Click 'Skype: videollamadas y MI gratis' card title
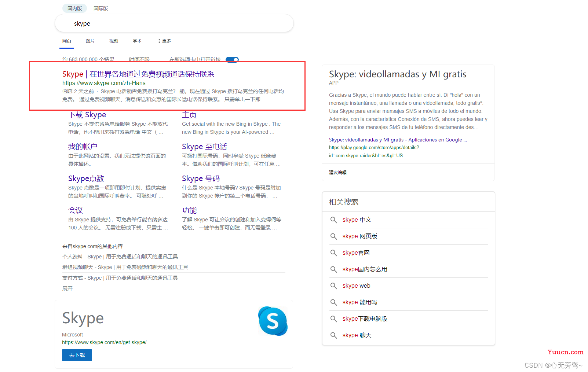Viewport: 588px width, 372px height. (398, 74)
